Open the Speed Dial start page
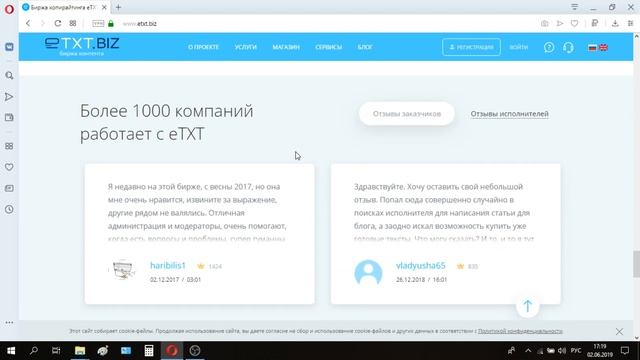The width and height of the screenshot is (640, 360). coord(73,24)
